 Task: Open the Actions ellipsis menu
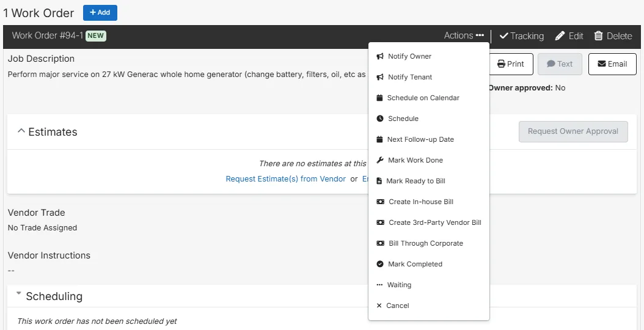[464, 36]
